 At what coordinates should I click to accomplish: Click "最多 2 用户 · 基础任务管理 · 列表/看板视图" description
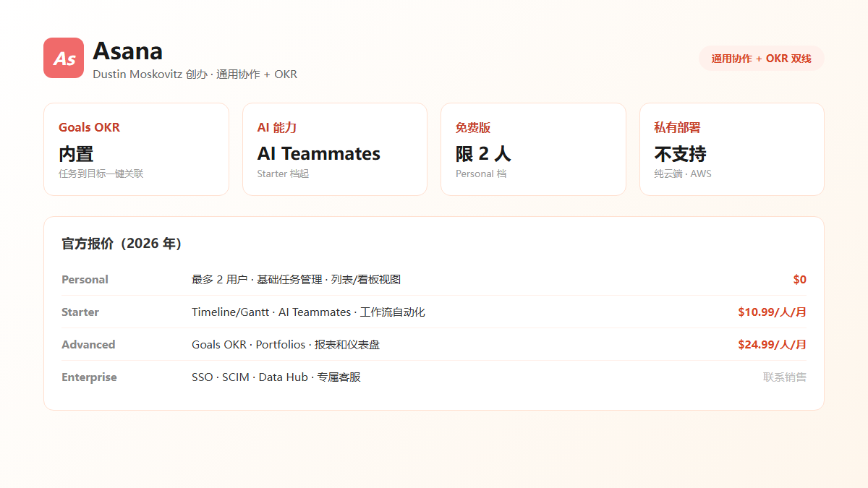pos(296,279)
